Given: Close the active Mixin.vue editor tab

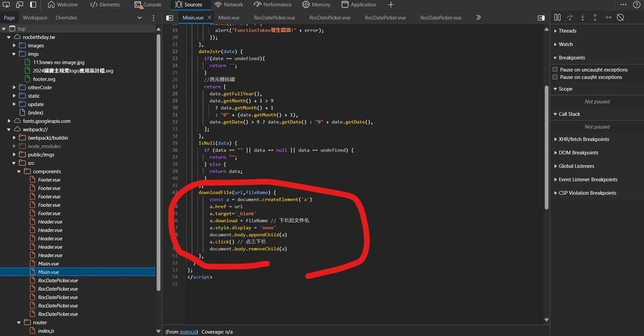Looking at the screenshot, I should [209, 18].
